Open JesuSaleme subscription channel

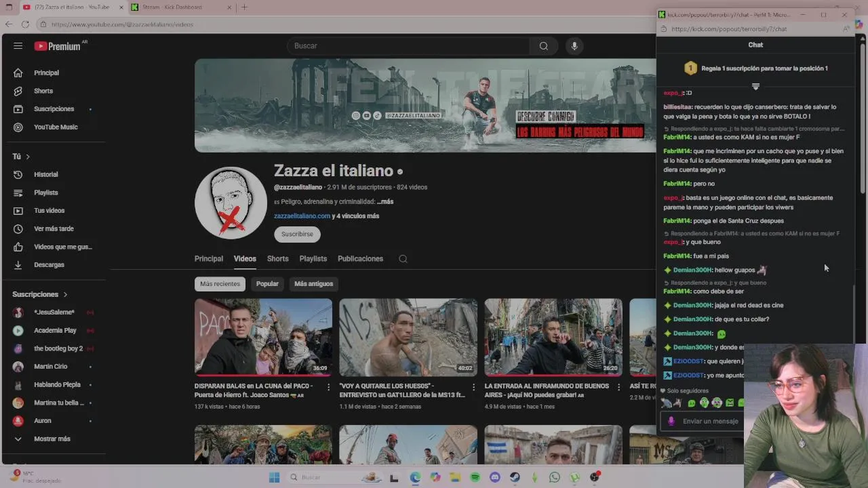click(x=54, y=312)
